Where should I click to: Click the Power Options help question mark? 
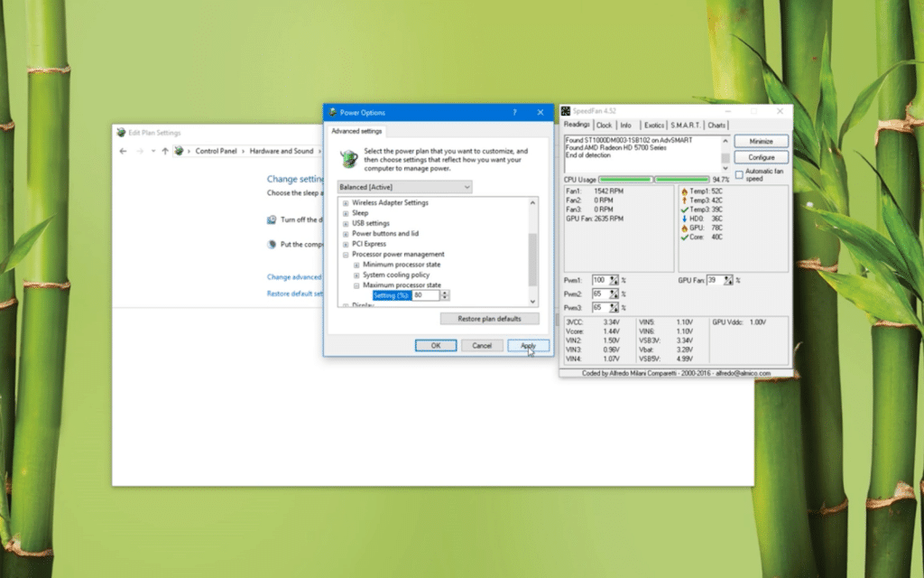(x=515, y=113)
